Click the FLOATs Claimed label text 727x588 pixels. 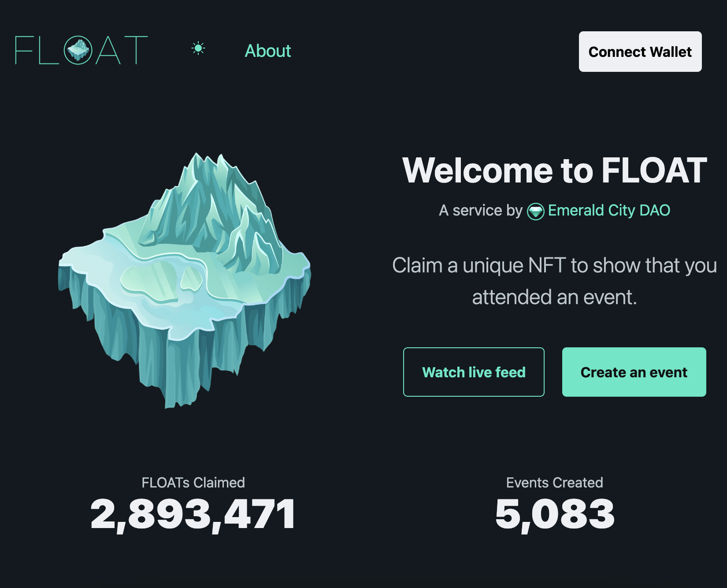click(193, 483)
